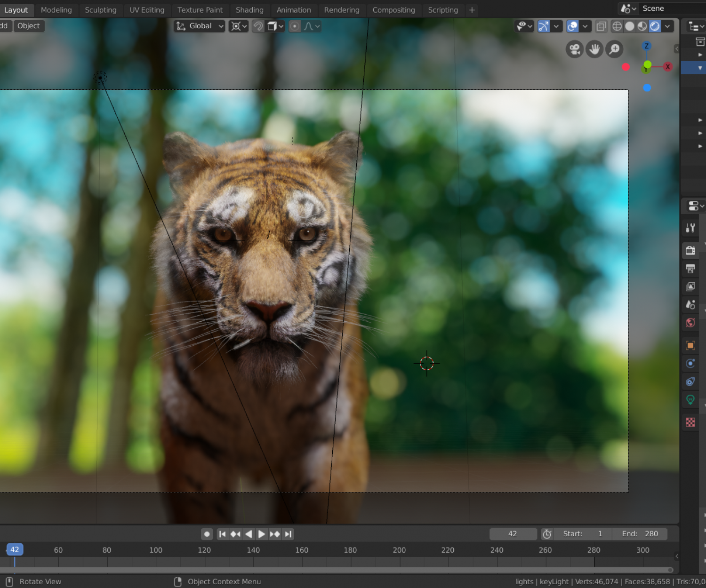Click the pan view hand icon
This screenshot has height=588, width=706.
coord(594,49)
